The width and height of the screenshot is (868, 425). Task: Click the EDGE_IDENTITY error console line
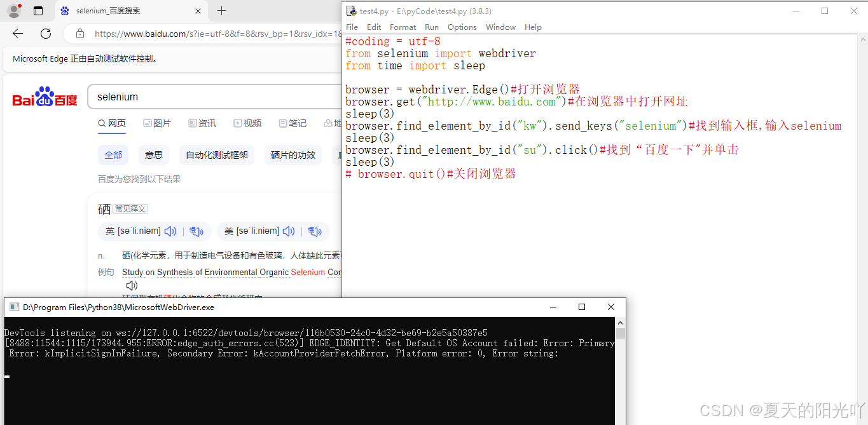pos(309,343)
